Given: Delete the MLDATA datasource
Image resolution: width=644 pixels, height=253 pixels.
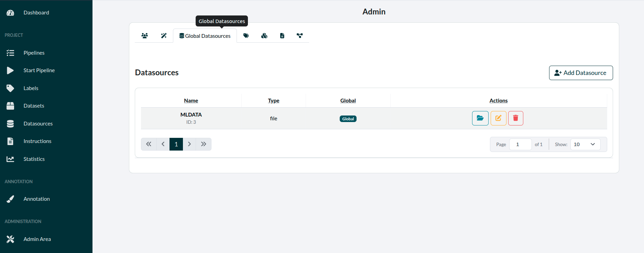Looking at the screenshot, I should (515, 118).
